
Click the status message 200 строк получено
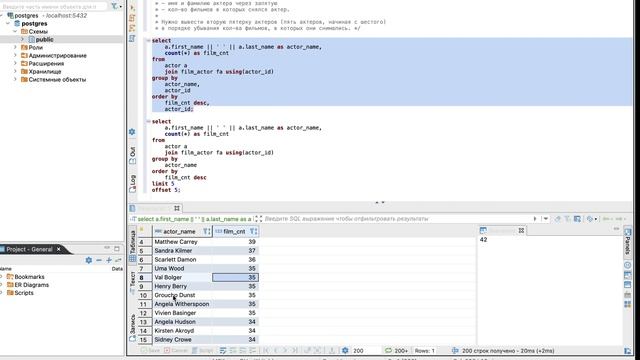click(x=508, y=351)
